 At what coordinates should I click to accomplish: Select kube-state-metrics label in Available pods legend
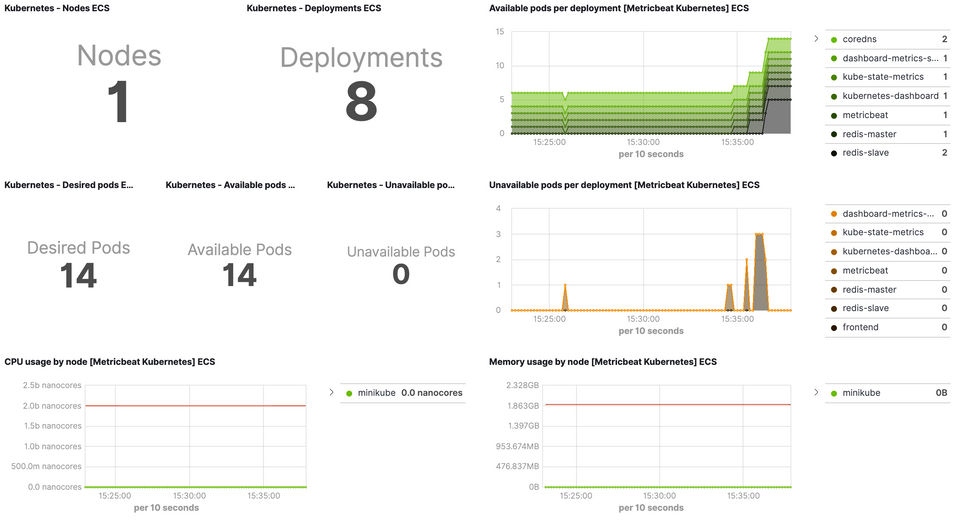(883, 77)
